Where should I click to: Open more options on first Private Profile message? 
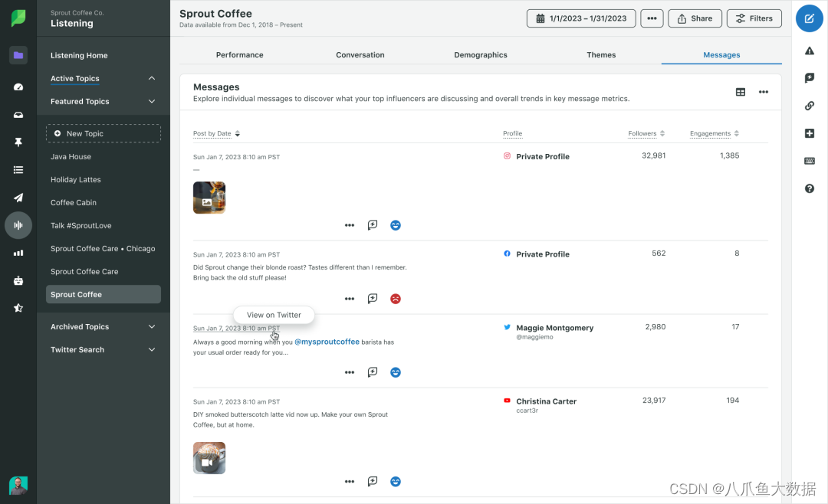click(350, 225)
